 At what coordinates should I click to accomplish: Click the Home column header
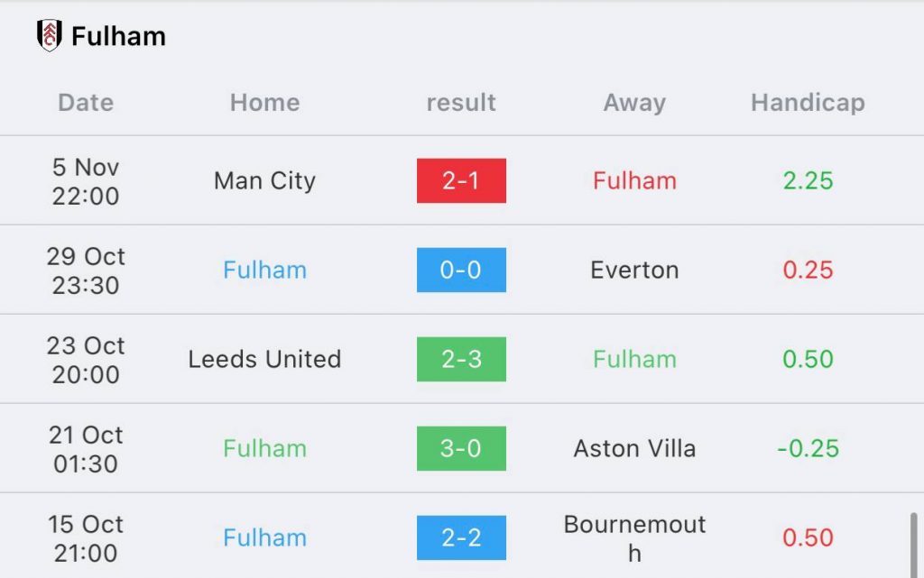coord(264,103)
